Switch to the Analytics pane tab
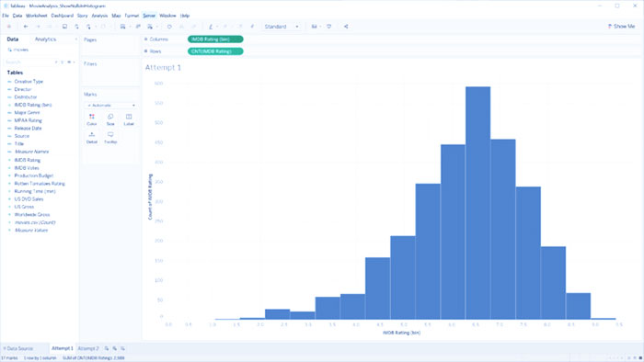 pos(45,40)
